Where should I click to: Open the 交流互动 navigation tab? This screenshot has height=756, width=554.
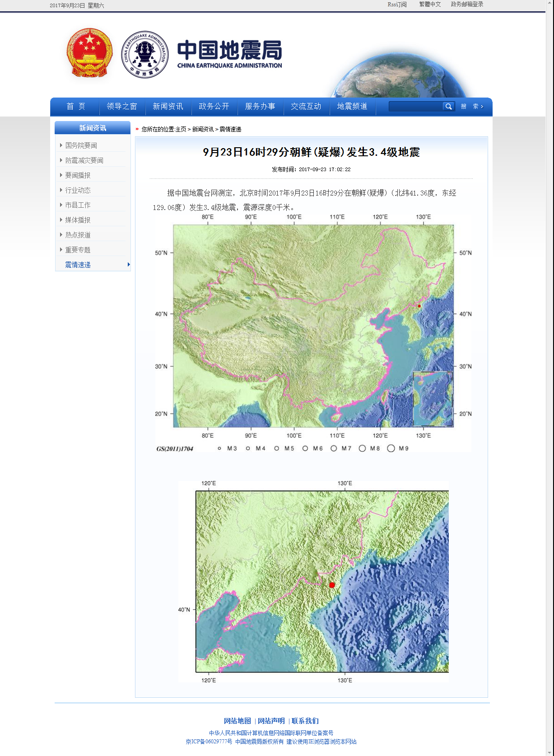[x=306, y=107]
